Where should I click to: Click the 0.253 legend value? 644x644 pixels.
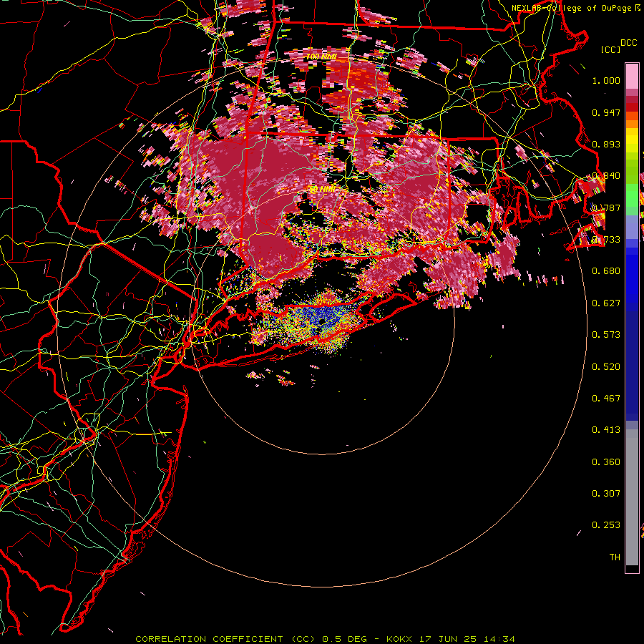[x=606, y=525]
